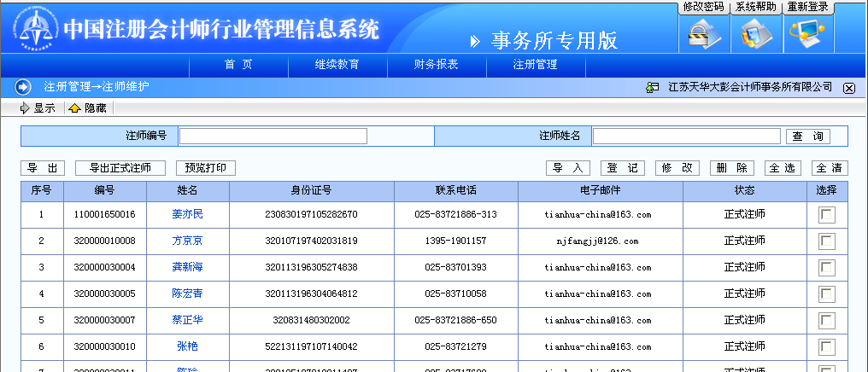The image size is (868, 372).
Task: Close the panel with the X box icon
Action: point(848,88)
